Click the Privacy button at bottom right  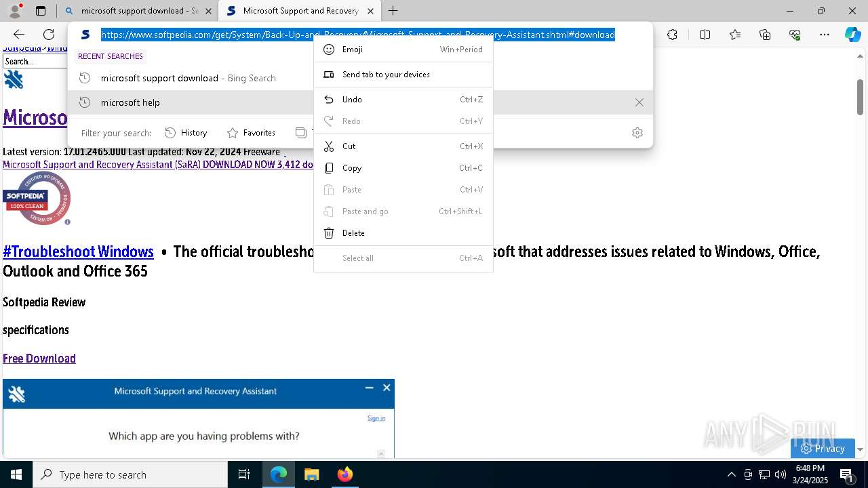click(823, 449)
